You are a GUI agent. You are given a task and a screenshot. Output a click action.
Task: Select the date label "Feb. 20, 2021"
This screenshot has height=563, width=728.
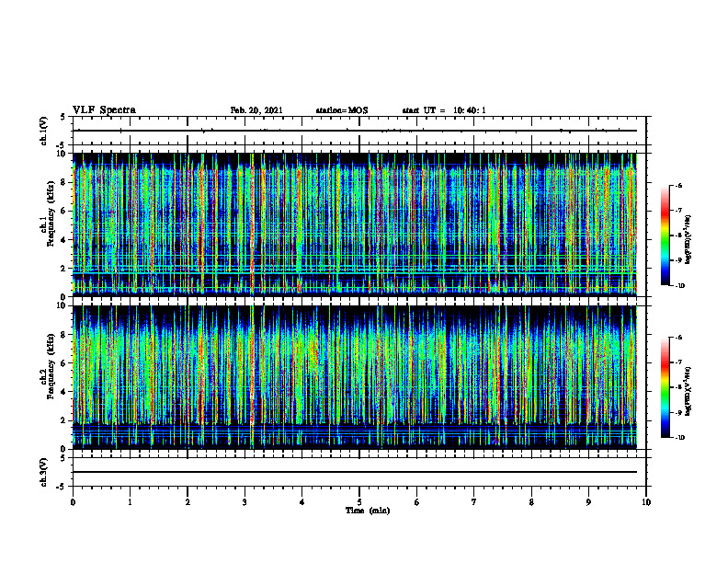coord(256,110)
